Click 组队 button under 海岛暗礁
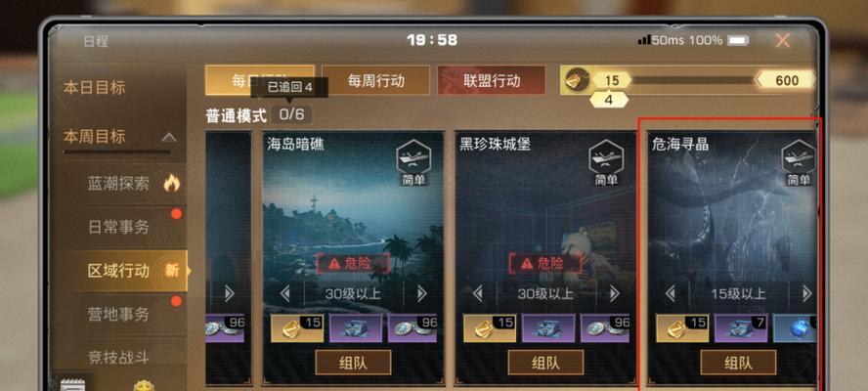 (353, 363)
